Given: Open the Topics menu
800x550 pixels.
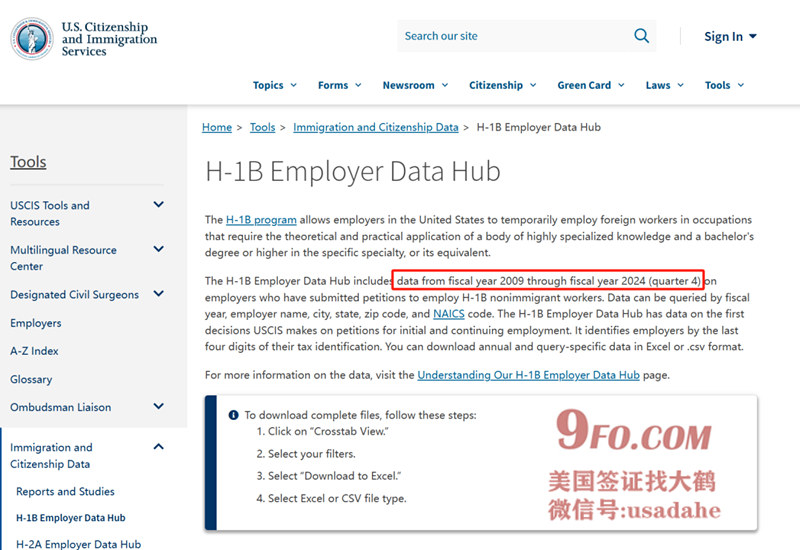Looking at the screenshot, I should coord(274,85).
